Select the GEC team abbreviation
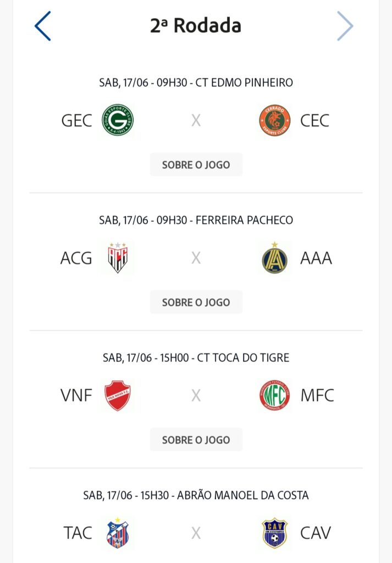This screenshot has width=392, height=563. point(76,120)
